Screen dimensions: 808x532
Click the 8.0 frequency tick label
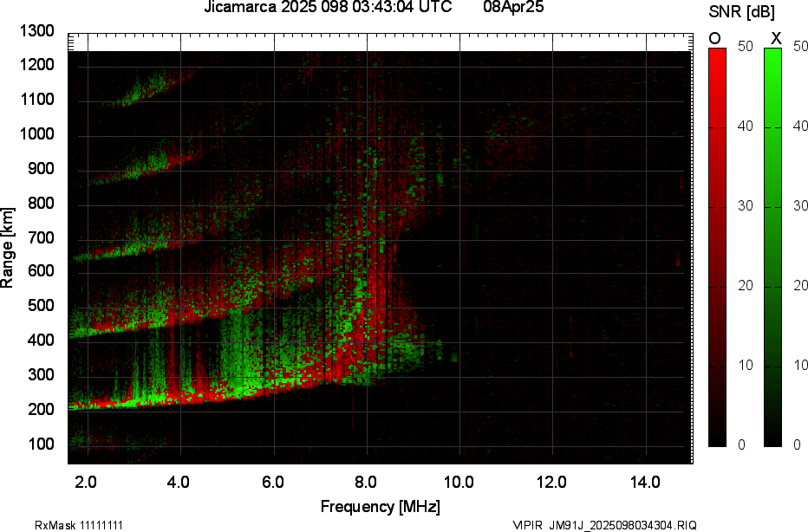365,482
